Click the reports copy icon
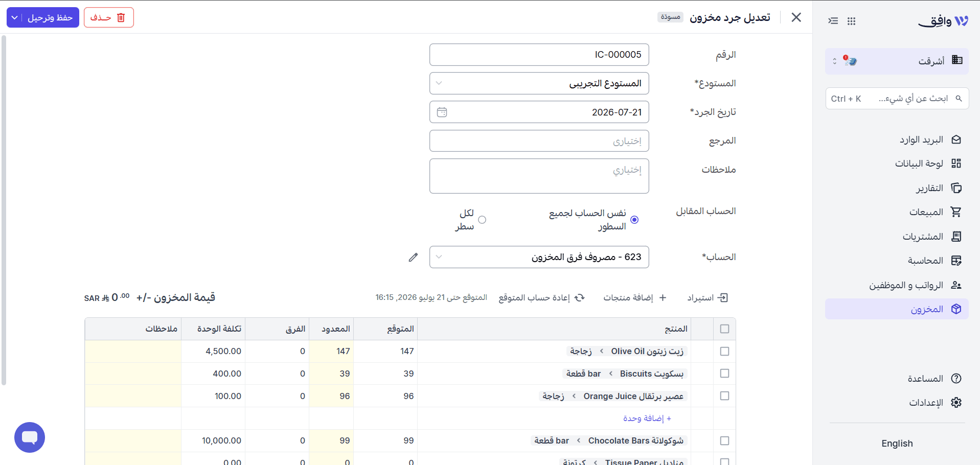 point(956,188)
